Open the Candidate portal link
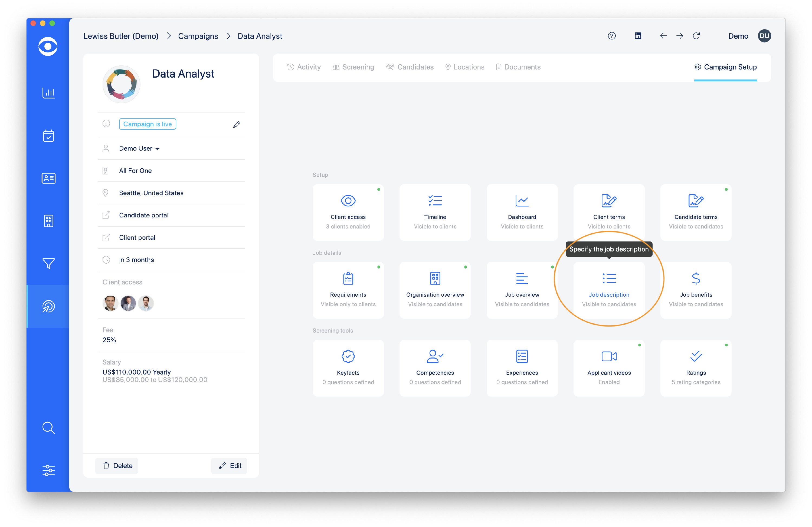 [144, 215]
